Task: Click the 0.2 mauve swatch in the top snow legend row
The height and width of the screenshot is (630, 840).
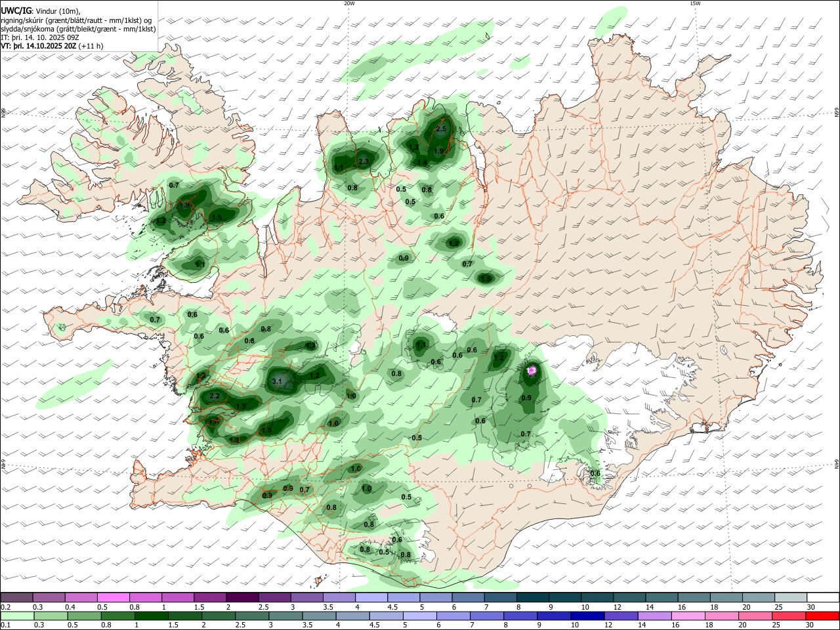Action: 16,597
